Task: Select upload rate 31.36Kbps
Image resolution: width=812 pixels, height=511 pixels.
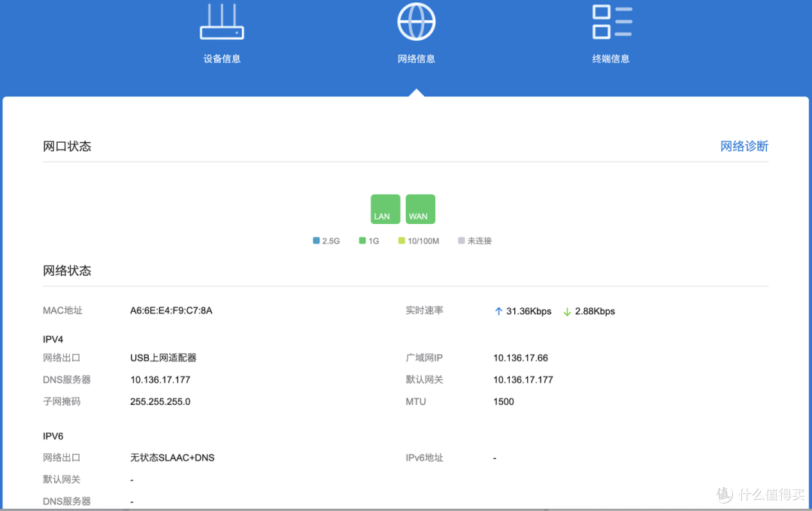Action: pos(529,311)
